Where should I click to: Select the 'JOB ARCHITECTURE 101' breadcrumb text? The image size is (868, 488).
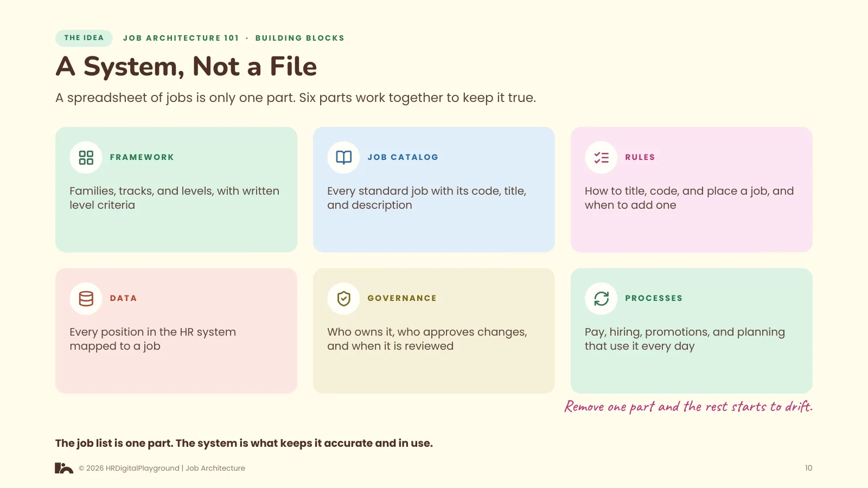tap(181, 38)
